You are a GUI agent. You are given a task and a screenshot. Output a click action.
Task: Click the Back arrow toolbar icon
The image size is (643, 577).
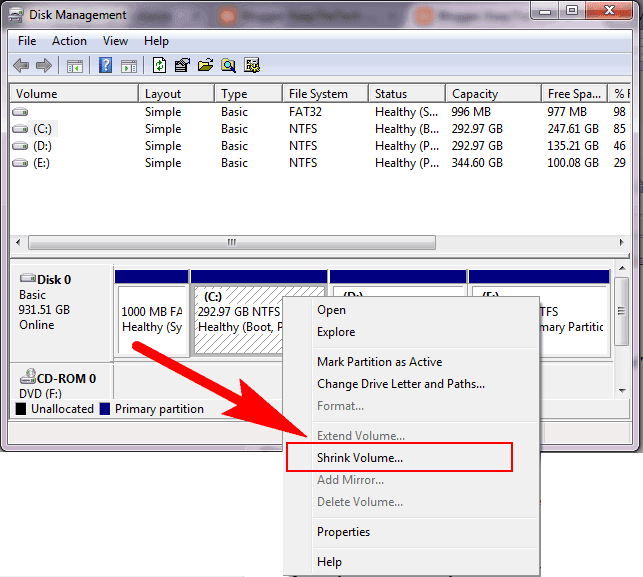[x=21, y=65]
